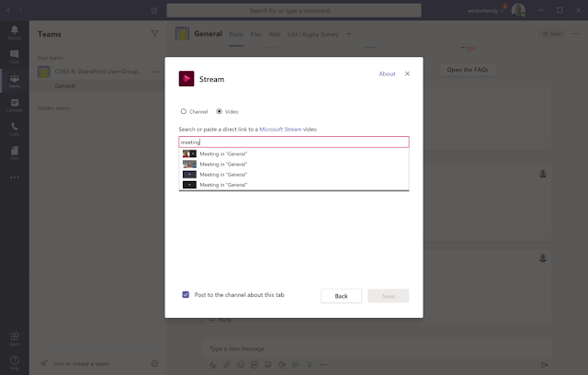Open channel more options ellipsis at top right
Screen dimensions: 588x375
(x=576, y=34)
